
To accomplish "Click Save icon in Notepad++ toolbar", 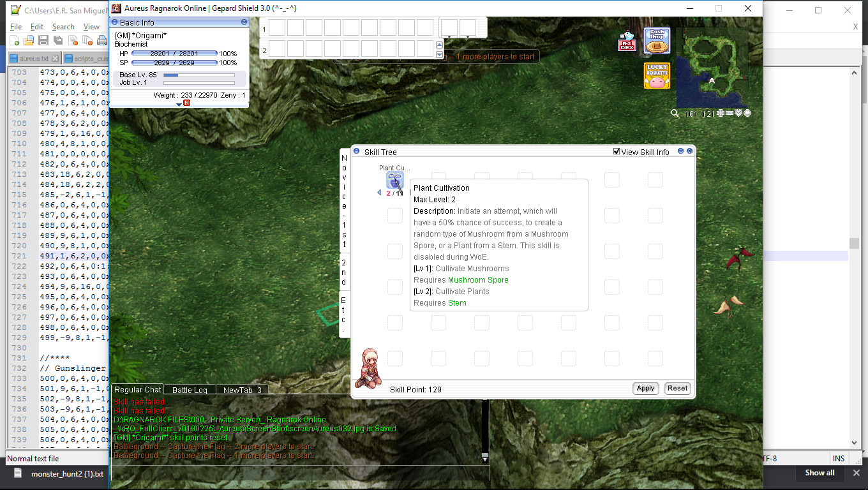I will coord(43,41).
